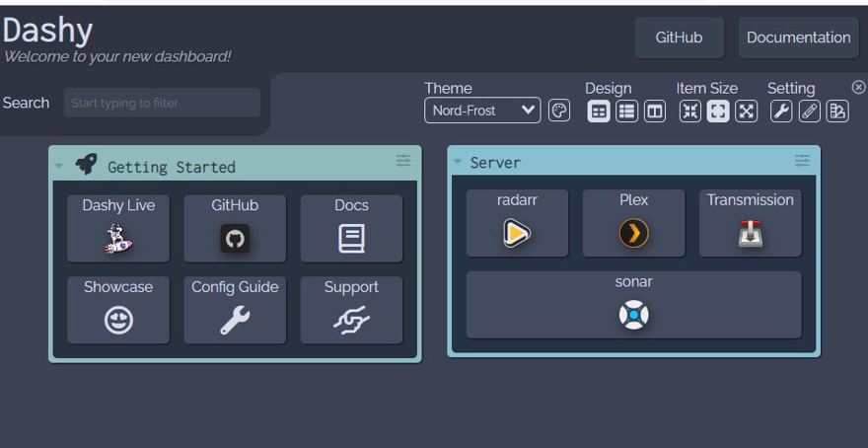
Task: Switch to the vertical list layout design
Action: pyautogui.click(x=626, y=112)
